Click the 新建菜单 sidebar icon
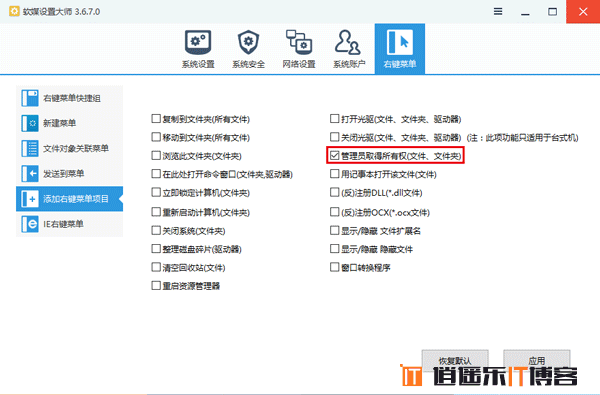Image resolution: width=600 pixels, height=395 pixels. pyautogui.click(x=30, y=123)
